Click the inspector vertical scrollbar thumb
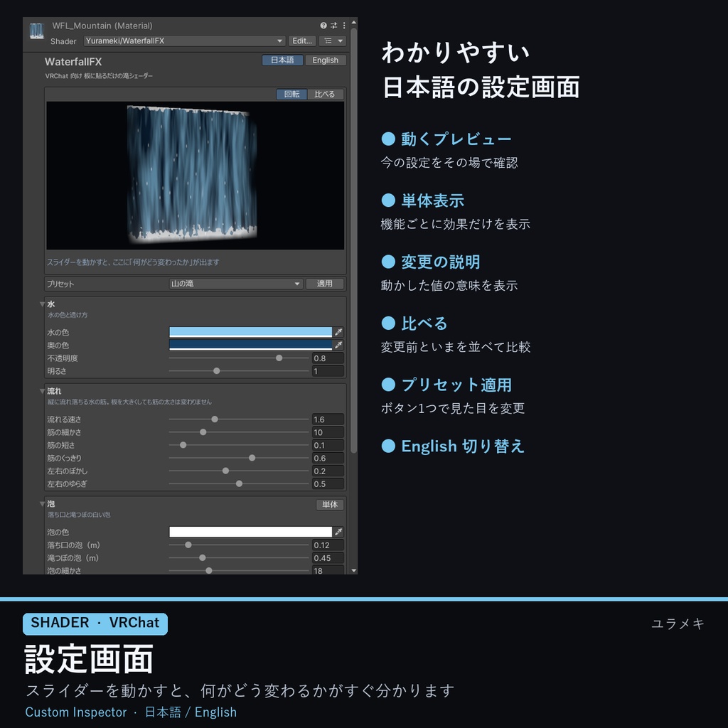 (354, 240)
